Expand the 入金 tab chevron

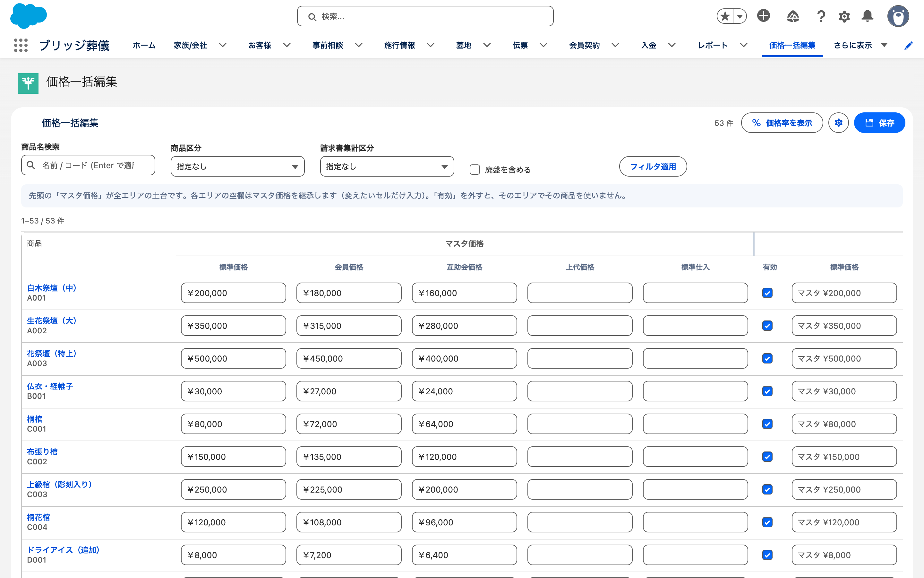point(672,45)
